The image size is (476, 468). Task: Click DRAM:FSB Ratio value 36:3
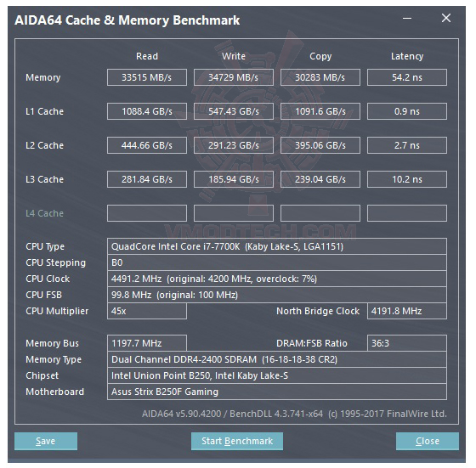(407, 343)
